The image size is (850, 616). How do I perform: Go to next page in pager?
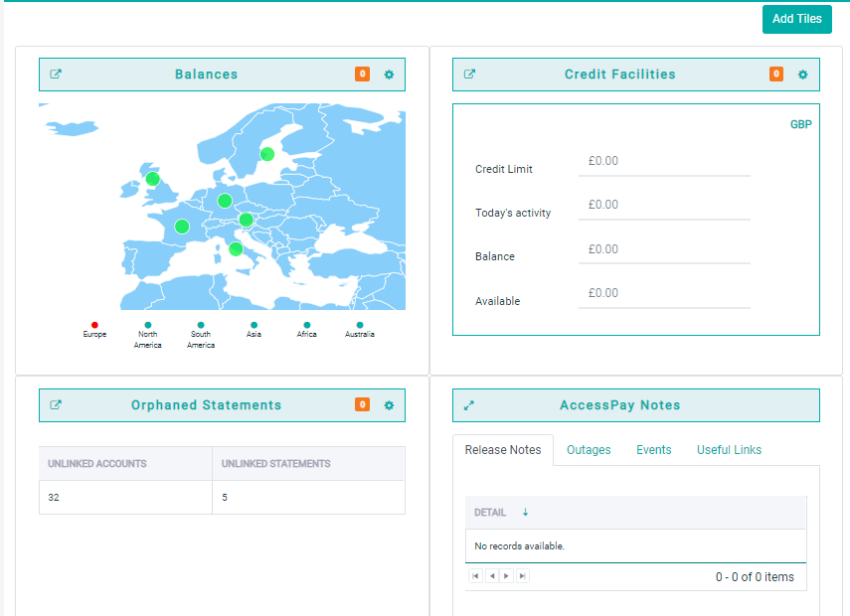pos(507,576)
